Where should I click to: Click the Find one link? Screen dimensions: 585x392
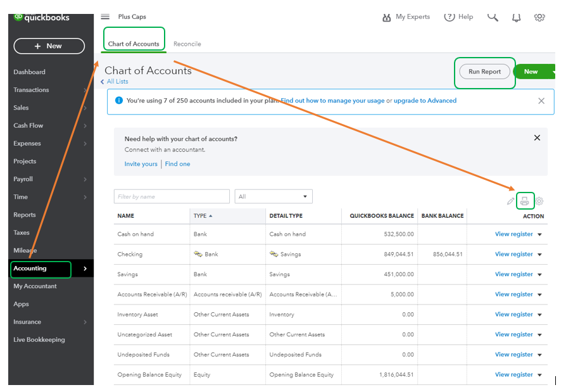(x=177, y=164)
